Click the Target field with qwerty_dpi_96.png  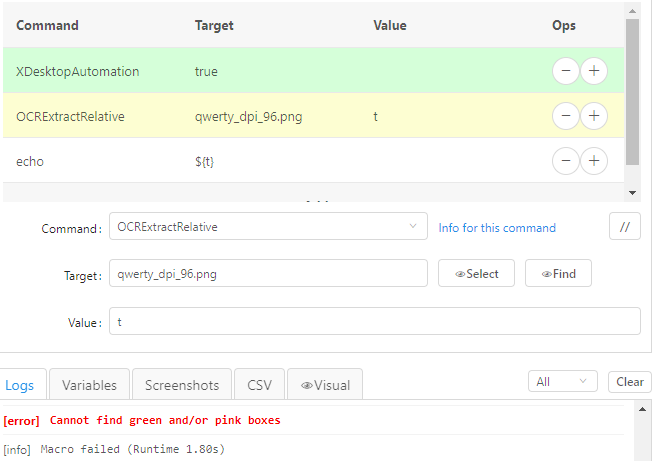coord(268,274)
